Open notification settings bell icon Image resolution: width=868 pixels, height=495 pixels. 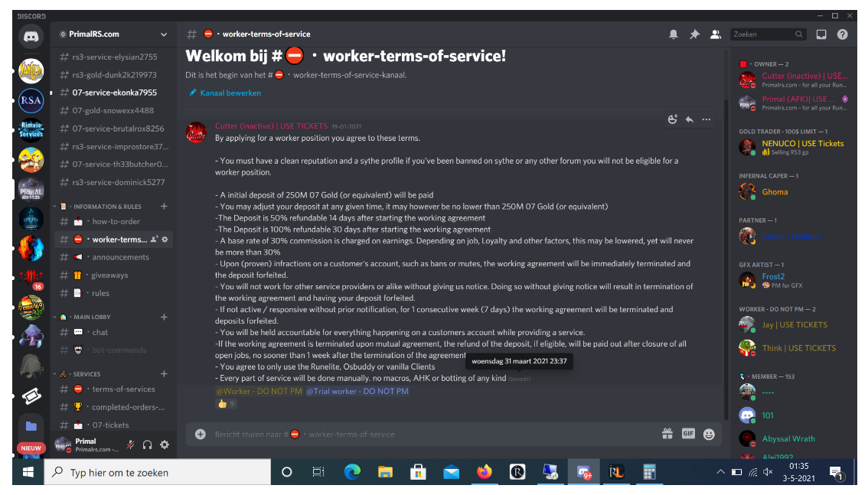pyautogui.click(x=673, y=34)
